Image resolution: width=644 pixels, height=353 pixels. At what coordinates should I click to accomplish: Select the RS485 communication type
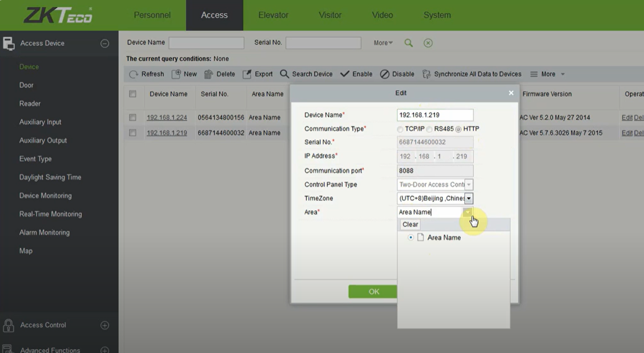[x=429, y=129]
